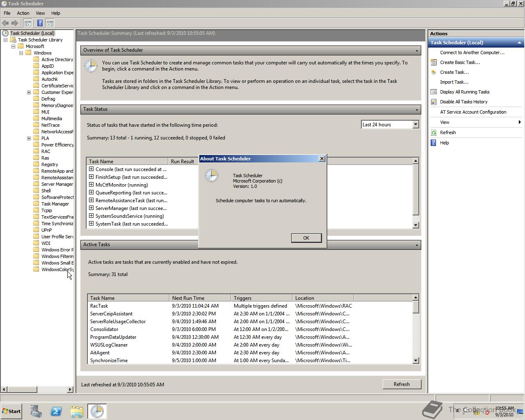Image resolution: width=525 pixels, height=420 pixels.
Task: Toggle the console tree toolbar icon
Action: [27, 23]
